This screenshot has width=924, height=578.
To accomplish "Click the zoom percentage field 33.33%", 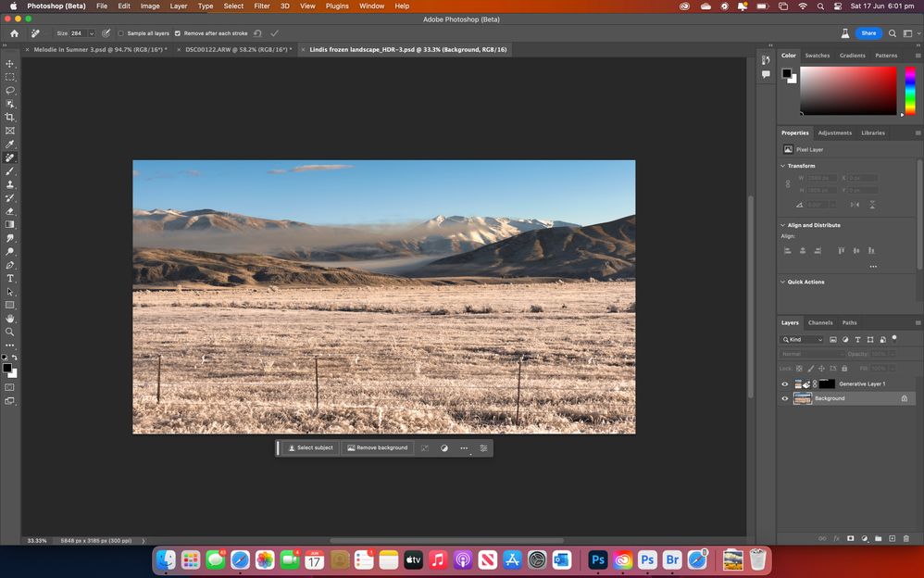I will pyautogui.click(x=36, y=541).
